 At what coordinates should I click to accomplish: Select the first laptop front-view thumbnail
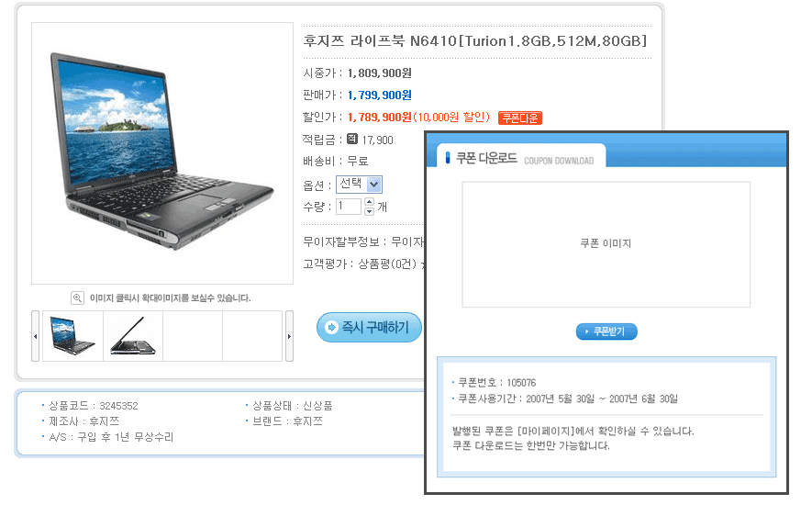click(73, 336)
